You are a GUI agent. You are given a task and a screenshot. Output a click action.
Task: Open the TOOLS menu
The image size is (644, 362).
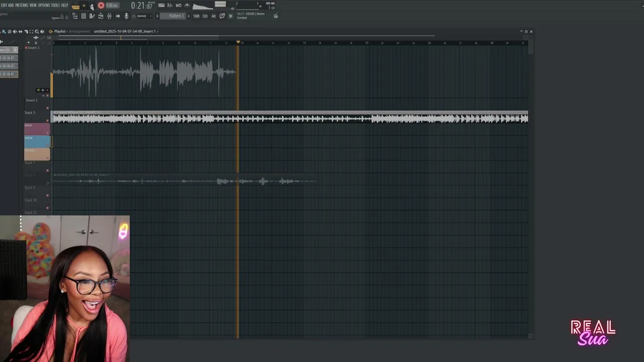55,5
